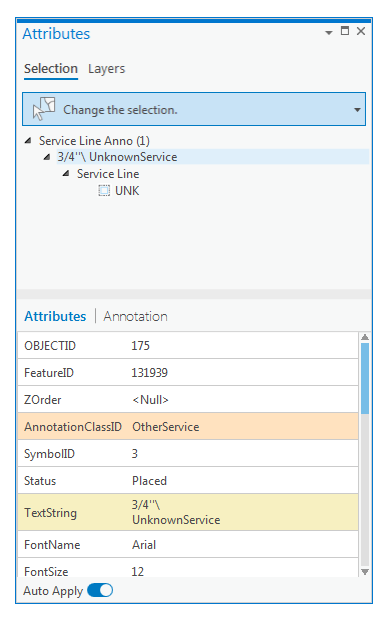Select the Service Line Anno (1) entry
The width and height of the screenshot is (387, 620).
click(94, 141)
